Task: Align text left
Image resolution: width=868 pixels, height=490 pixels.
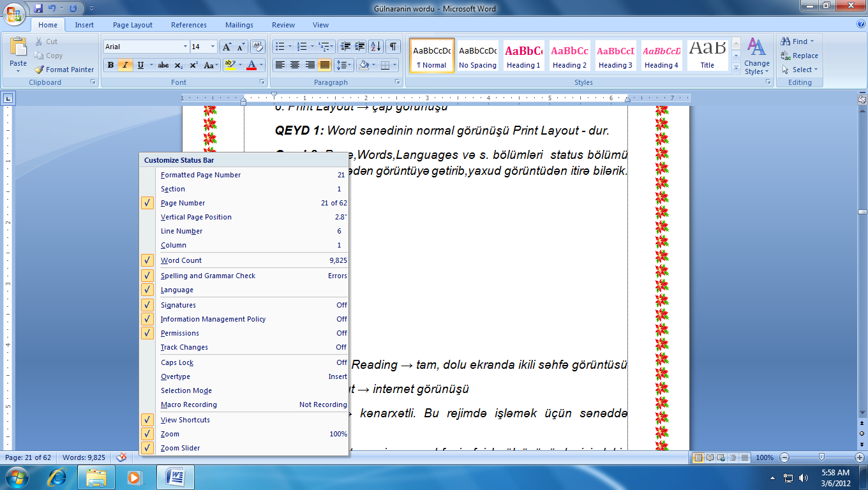Action: point(280,65)
